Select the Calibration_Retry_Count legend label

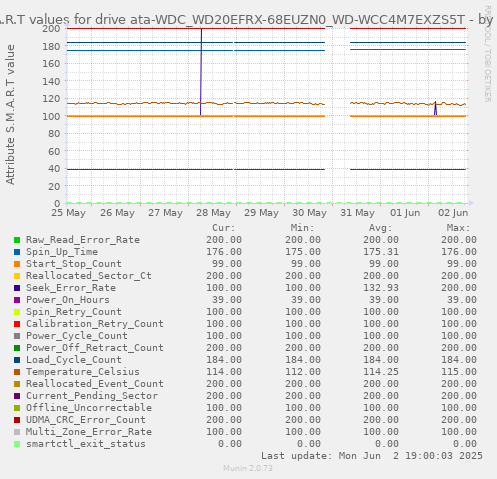[x=95, y=324]
